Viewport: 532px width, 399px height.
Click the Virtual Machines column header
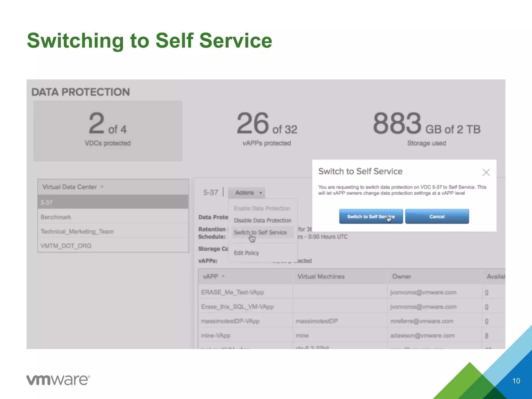[340, 276]
